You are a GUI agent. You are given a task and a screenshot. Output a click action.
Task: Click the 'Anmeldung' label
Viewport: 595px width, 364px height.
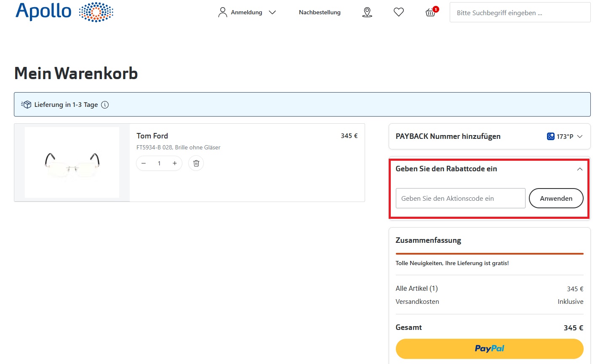pyautogui.click(x=246, y=12)
